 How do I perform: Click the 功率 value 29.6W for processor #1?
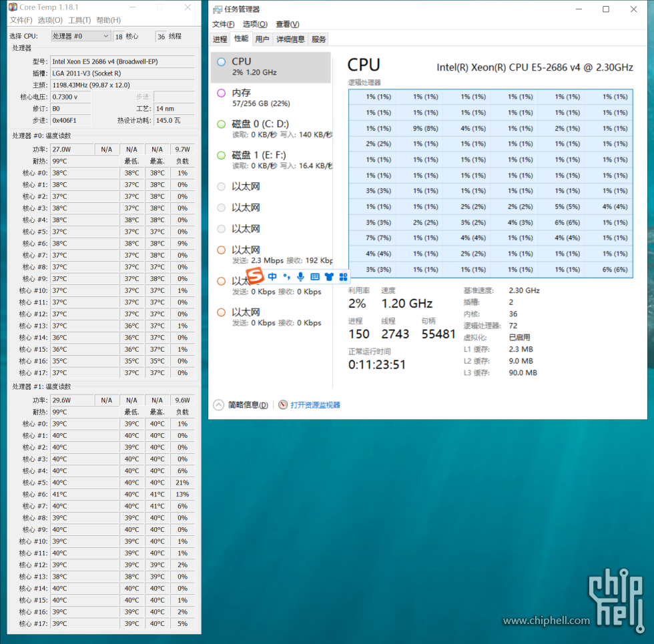coord(72,400)
